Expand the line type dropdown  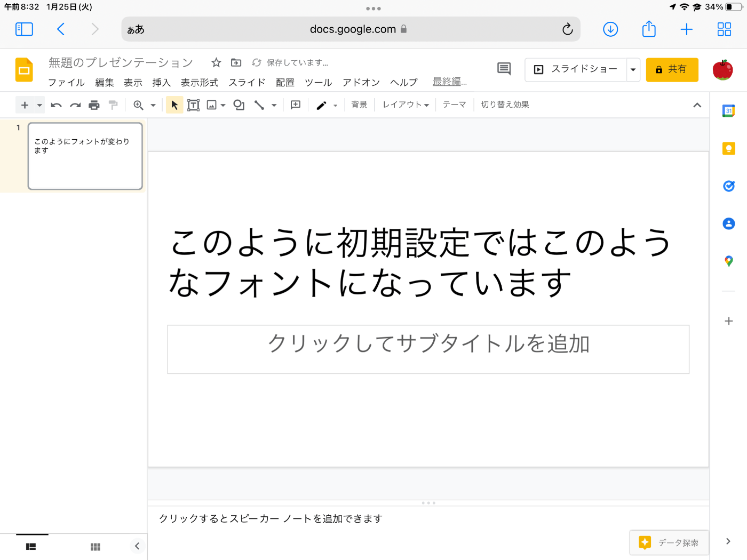tap(274, 105)
